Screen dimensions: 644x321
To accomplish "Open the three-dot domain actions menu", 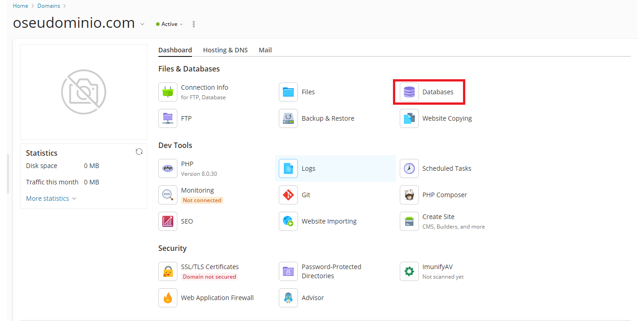I will (194, 24).
